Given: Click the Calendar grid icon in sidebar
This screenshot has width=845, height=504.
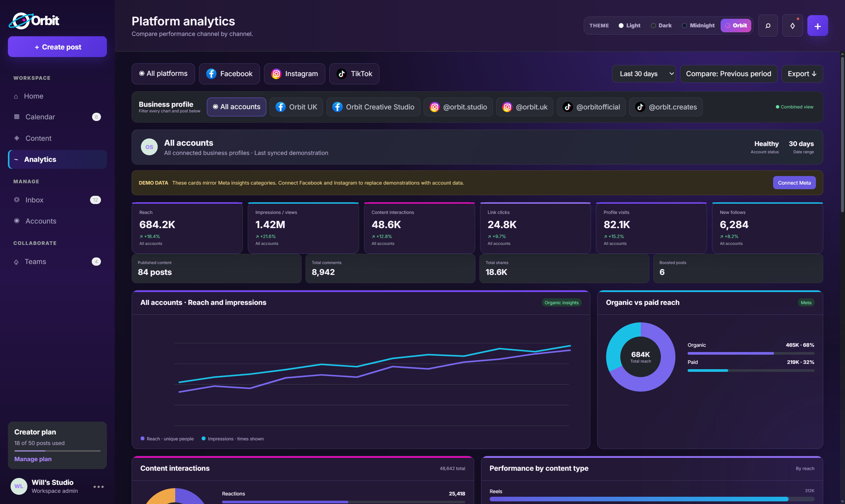Looking at the screenshot, I should pyautogui.click(x=16, y=117).
